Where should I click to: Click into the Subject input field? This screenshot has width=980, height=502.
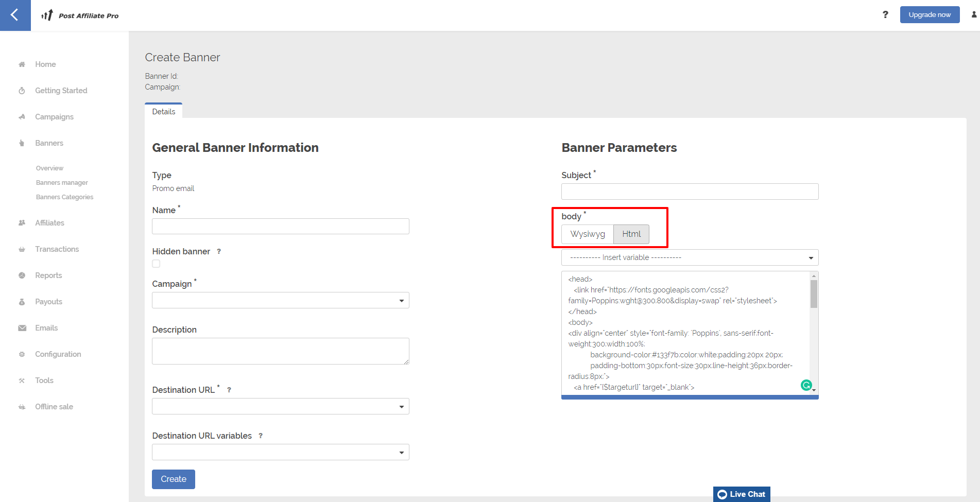tap(690, 192)
